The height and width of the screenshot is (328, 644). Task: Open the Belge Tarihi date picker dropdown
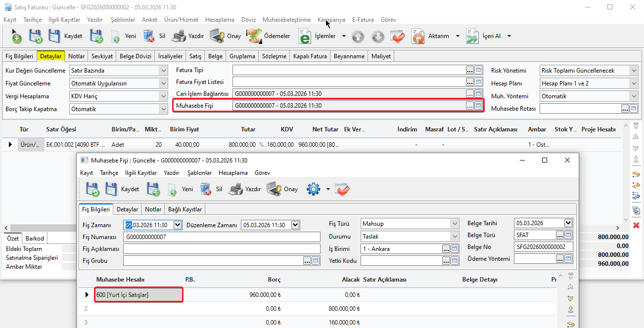(568, 223)
